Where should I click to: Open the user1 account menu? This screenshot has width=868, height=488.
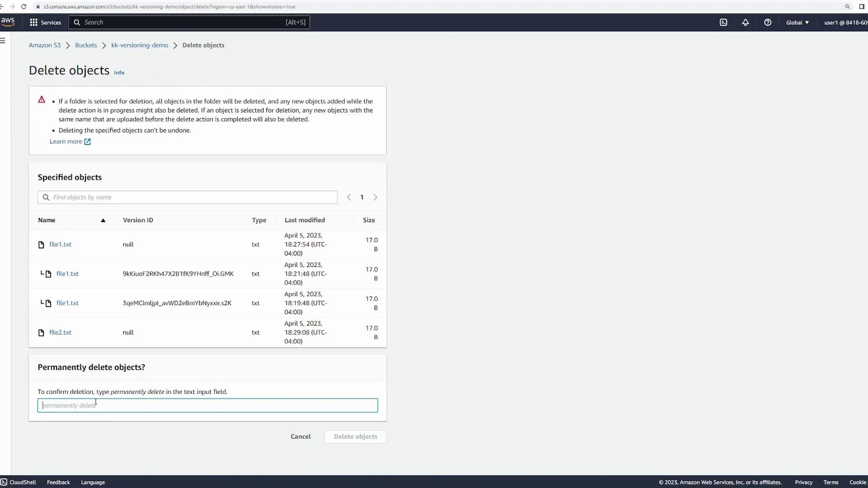point(844,23)
